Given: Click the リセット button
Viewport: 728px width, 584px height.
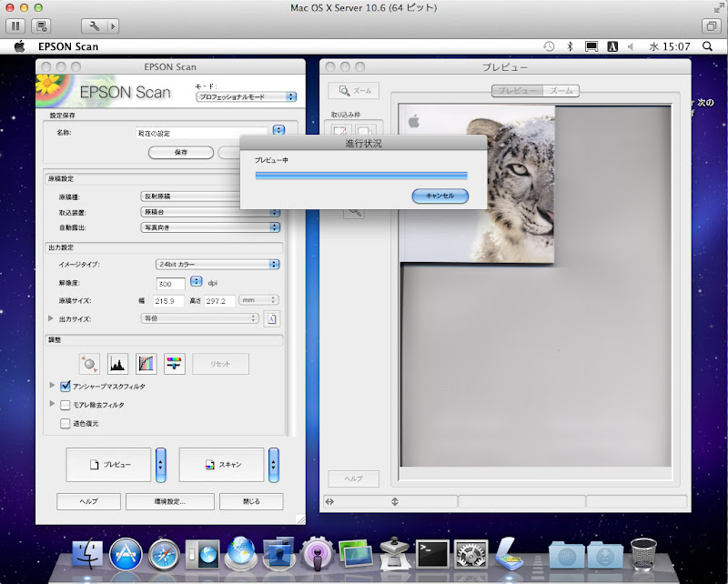Looking at the screenshot, I should click(x=220, y=364).
